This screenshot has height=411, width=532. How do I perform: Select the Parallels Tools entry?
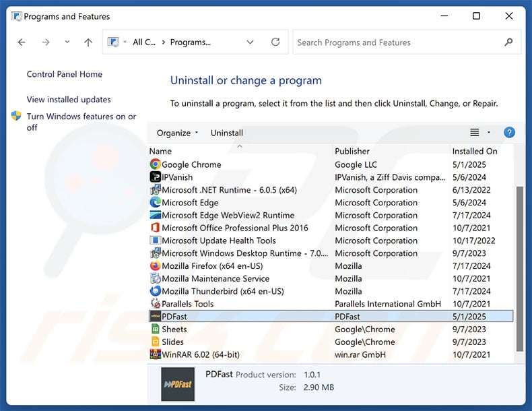point(188,304)
